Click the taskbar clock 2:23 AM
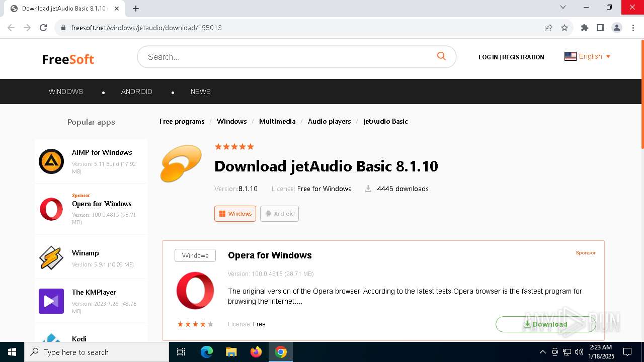This screenshot has width=644, height=362. (601, 347)
